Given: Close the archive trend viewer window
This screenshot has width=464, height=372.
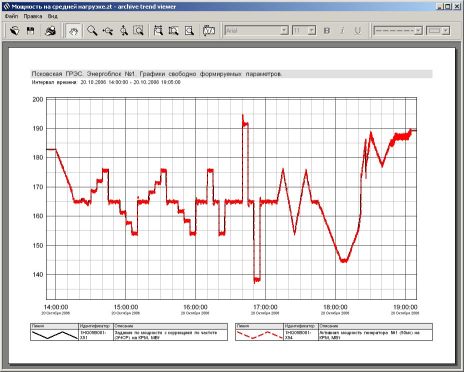Looking at the screenshot, I should point(458,6).
